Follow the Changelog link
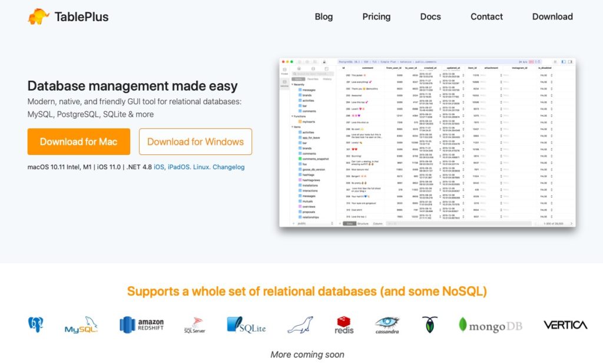 pos(228,167)
